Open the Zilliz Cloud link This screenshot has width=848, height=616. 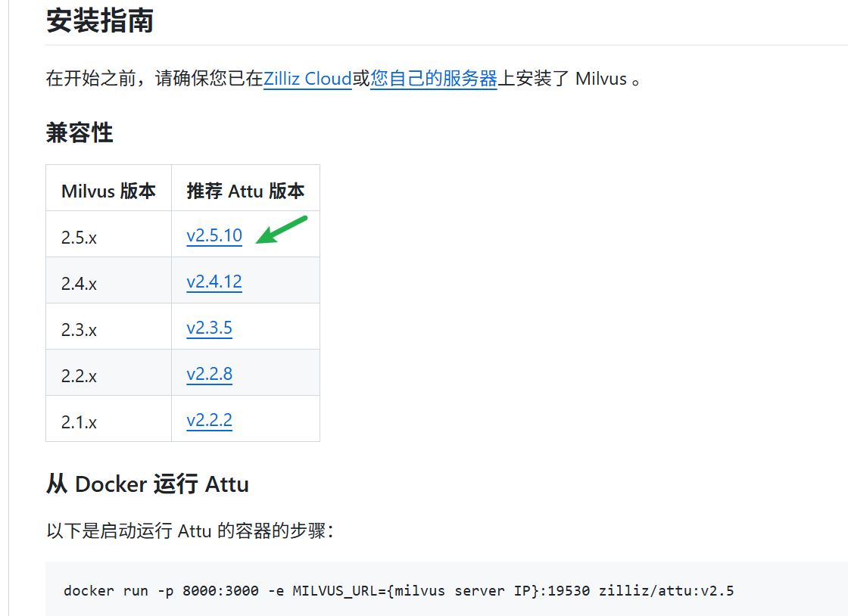coord(307,79)
